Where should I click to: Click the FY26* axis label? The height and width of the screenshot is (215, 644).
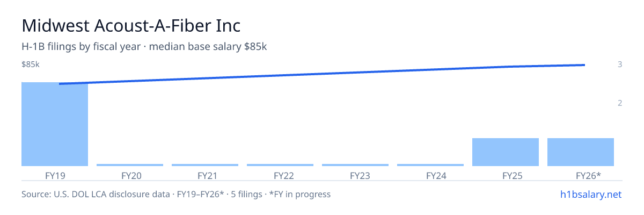pos(588,175)
